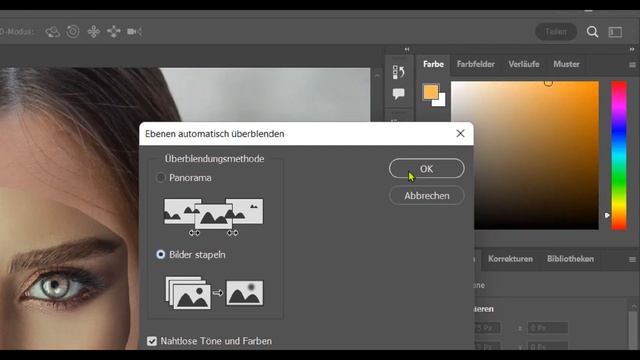The width and height of the screenshot is (640, 360).
Task: Open the Farbe panel flyout menu
Action: click(632, 64)
